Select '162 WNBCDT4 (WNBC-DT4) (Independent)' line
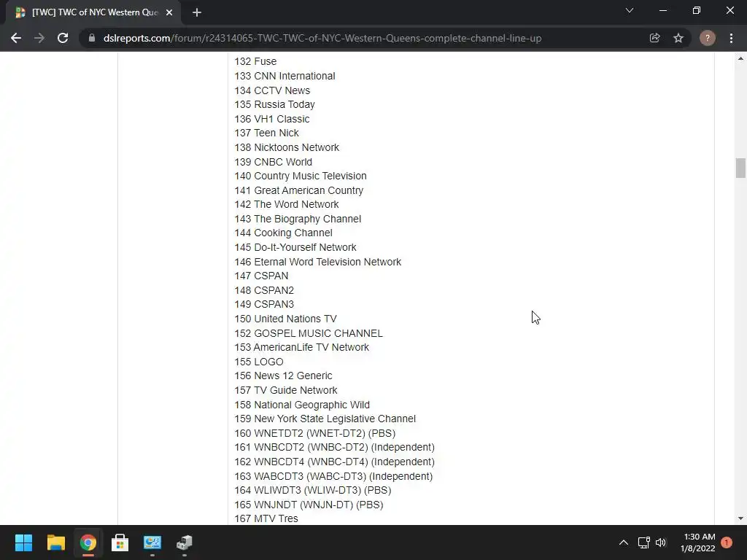Image resolution: width=747 pixels, height=560 pixels. coord(334,462)
